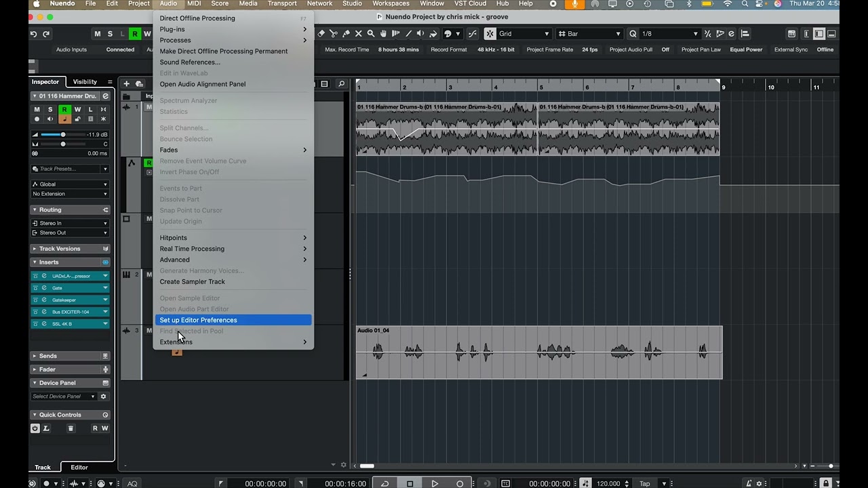868x488 pixels.
Task: Click the transport Play button
Action: [435, 483]
